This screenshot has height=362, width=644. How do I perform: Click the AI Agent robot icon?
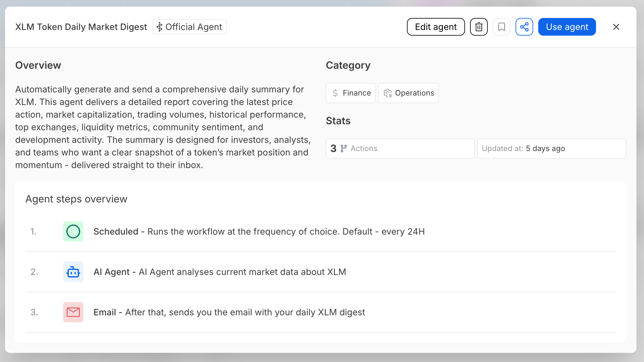coord(73,272)
